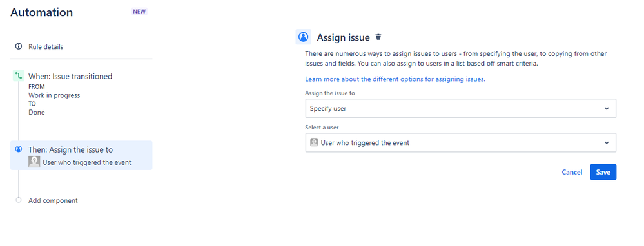Screen dimensions: 644x246
Task: Delete the action using the trash icon
Action: (x=378, y=37)
